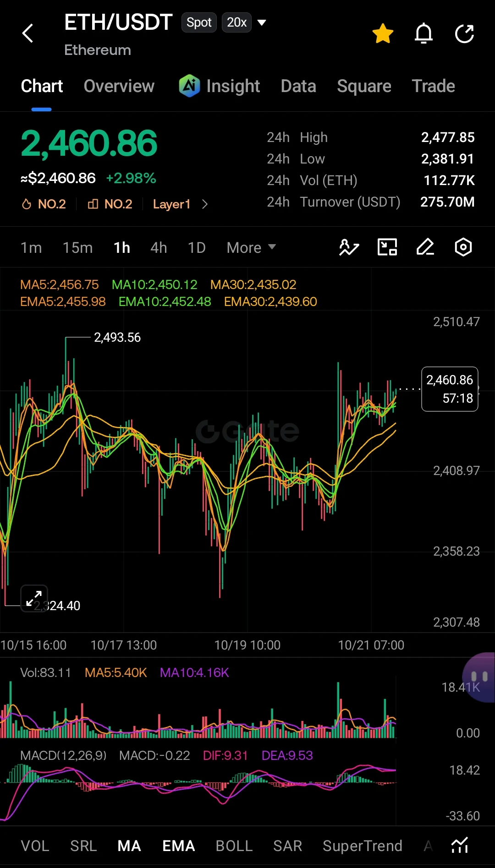Toggle the BOLL indicator
The height and width of the screenshot is (868, 495).
[234, 846]
